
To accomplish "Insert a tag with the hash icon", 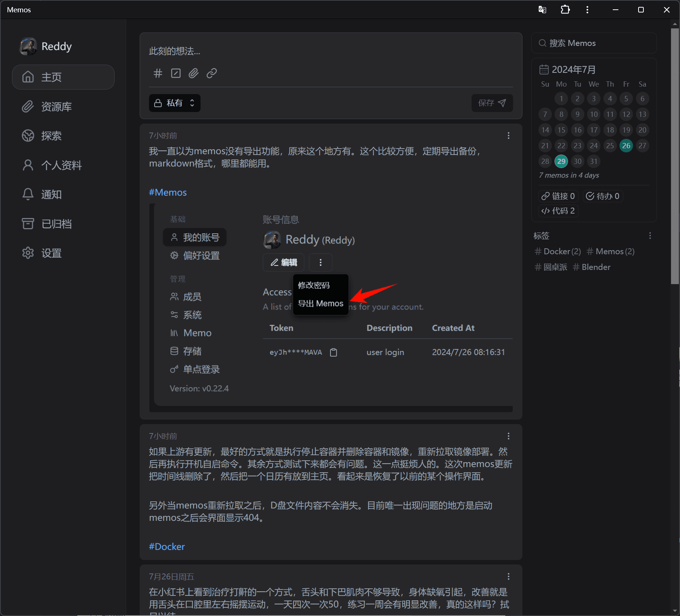I will [158, 73].
